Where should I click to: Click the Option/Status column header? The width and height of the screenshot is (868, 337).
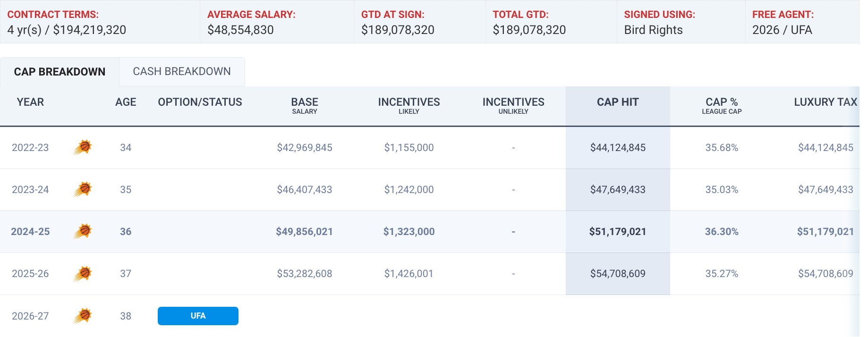(200, 102)
